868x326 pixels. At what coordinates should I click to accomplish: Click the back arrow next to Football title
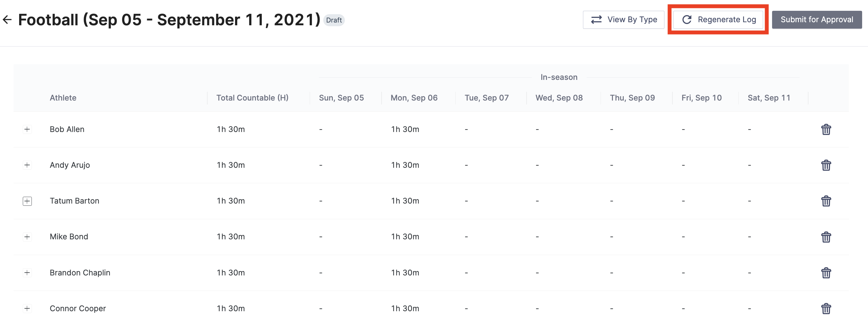tap(7, 19)
